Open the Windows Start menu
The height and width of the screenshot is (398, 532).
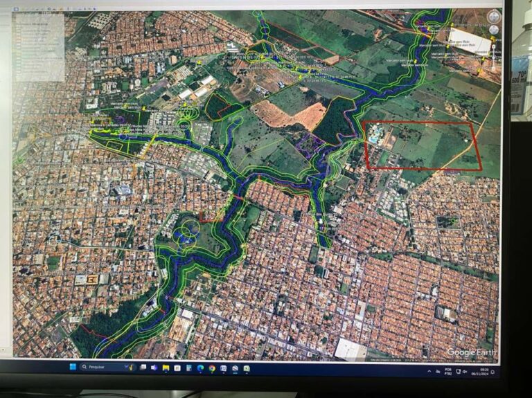point(73,367)
